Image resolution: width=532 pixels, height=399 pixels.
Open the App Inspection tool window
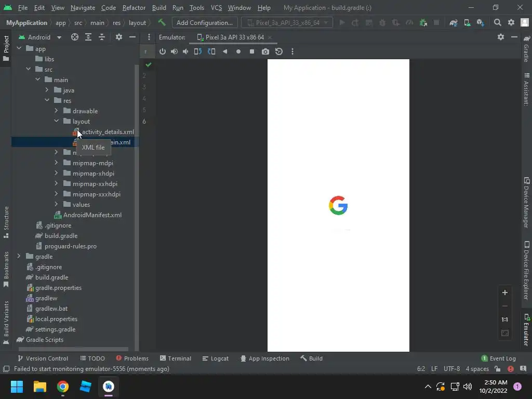(264, 358)
